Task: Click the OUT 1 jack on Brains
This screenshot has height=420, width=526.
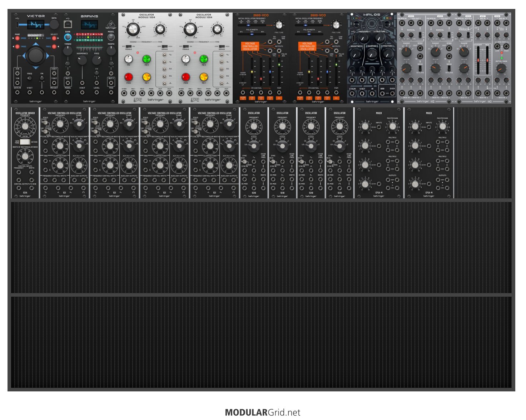Action: point(68,83)
